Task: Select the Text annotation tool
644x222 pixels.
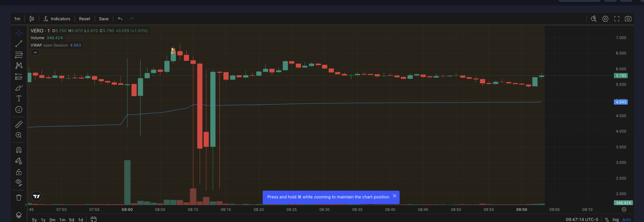Action: (x=19, y=99)
